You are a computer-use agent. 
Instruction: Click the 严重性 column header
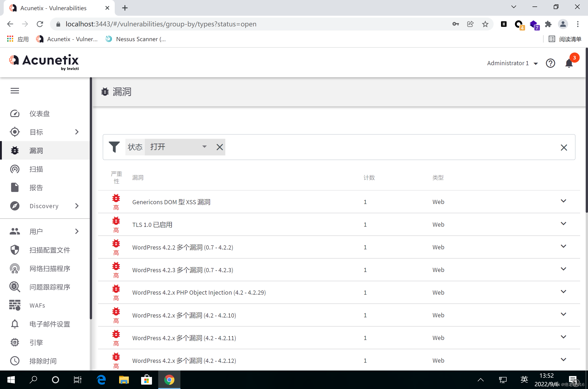click(116, 177)
